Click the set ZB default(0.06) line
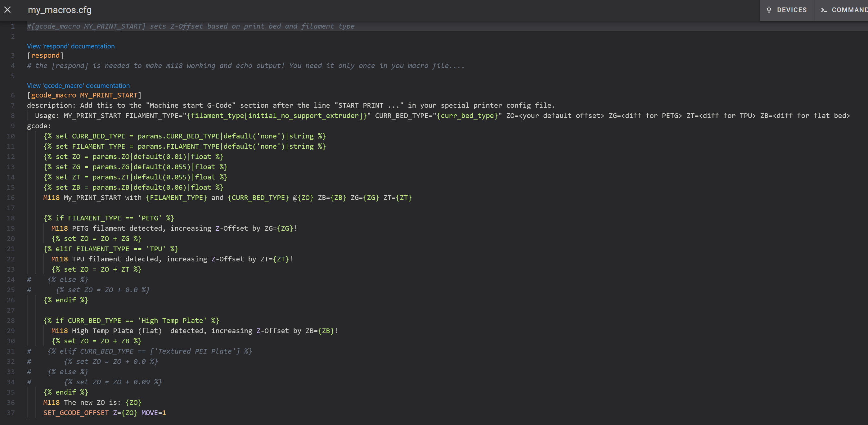The height and width of the screenshot is (425, 868). 133,188
